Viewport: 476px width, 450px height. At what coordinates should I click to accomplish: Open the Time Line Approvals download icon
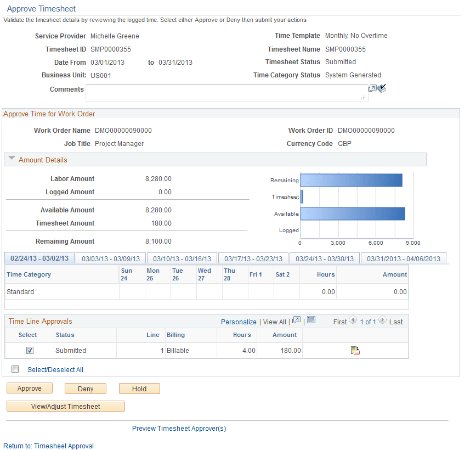pos(311,321)
